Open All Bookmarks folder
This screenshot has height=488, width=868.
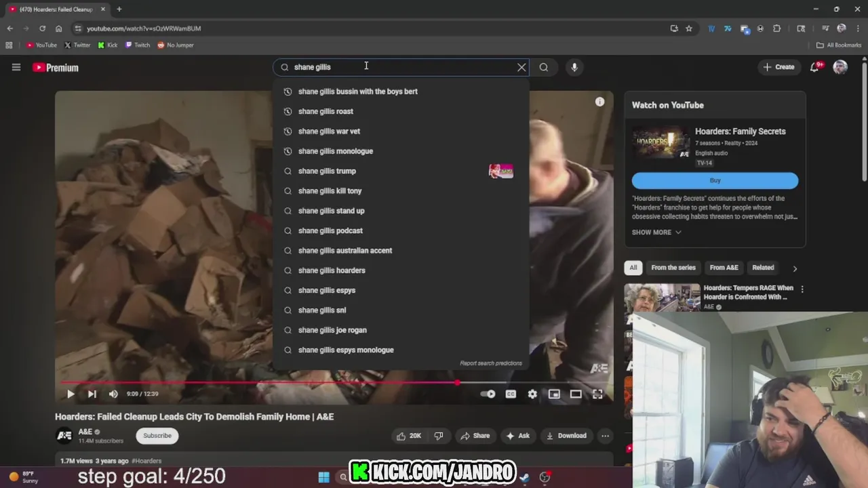pos(839,45)
